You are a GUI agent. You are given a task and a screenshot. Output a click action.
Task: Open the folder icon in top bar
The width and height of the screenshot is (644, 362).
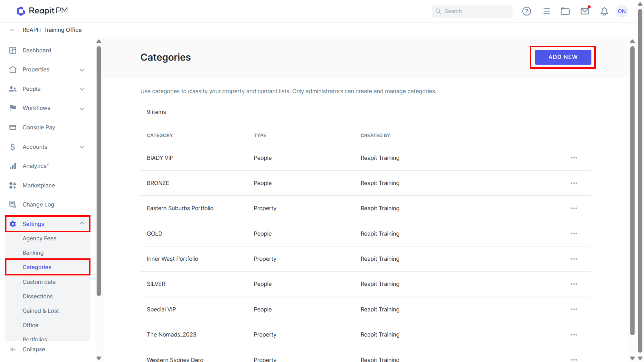coord(565,11)
